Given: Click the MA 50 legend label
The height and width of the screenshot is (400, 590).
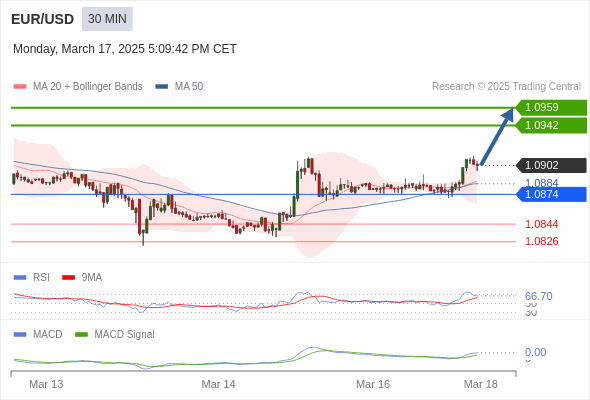Looking at the screenshot, I should pyautogui.click(x=189, y=87).
